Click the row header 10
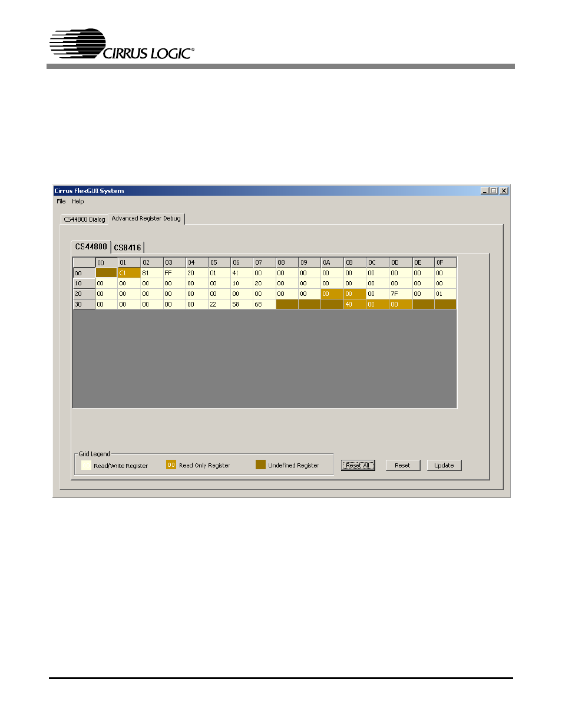 point(84,284)
